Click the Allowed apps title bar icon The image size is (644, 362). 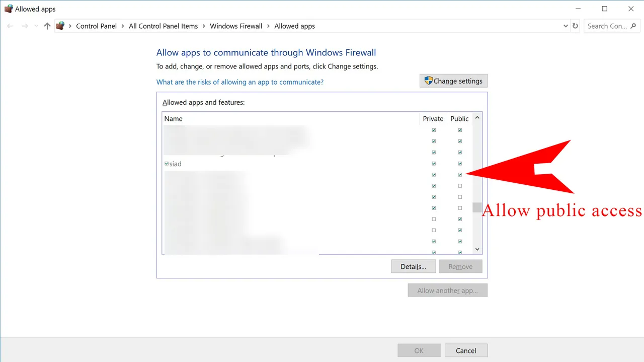coord(9,9)
